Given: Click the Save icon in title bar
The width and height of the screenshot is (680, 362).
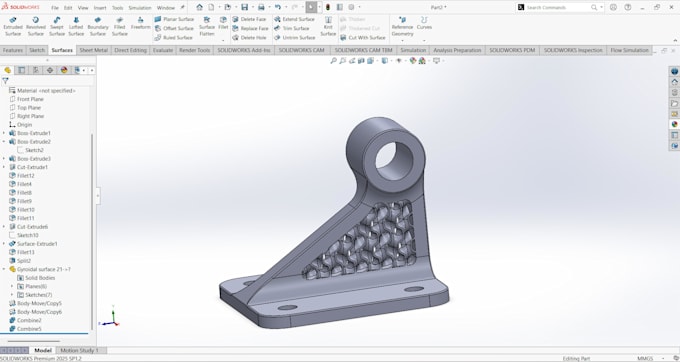Looking at the screenshot, I should point(245,7).
